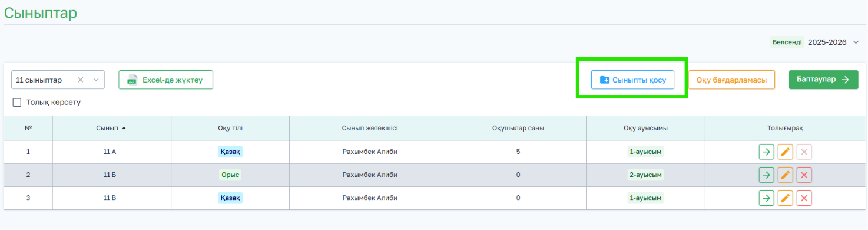Edit class 11 А with pencil icon
The image size is (868, 230).
coord(785,152)
